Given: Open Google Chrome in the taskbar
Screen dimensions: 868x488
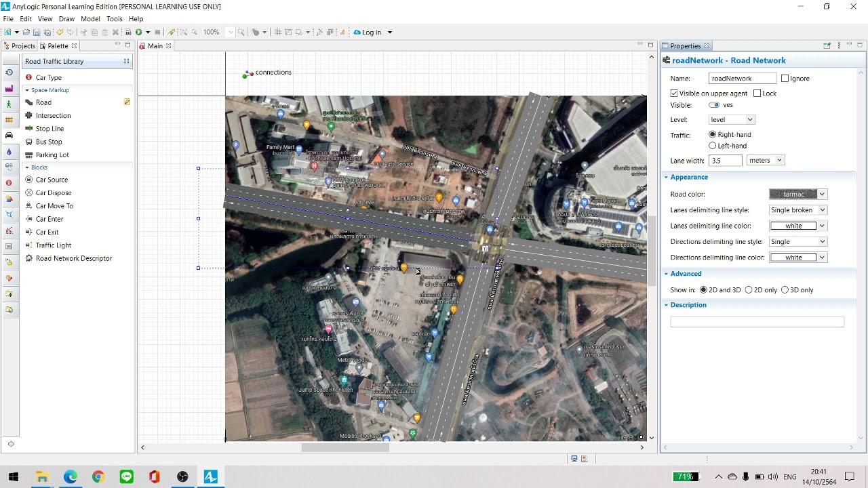Looking at the screenshot, I should point(98,477).
